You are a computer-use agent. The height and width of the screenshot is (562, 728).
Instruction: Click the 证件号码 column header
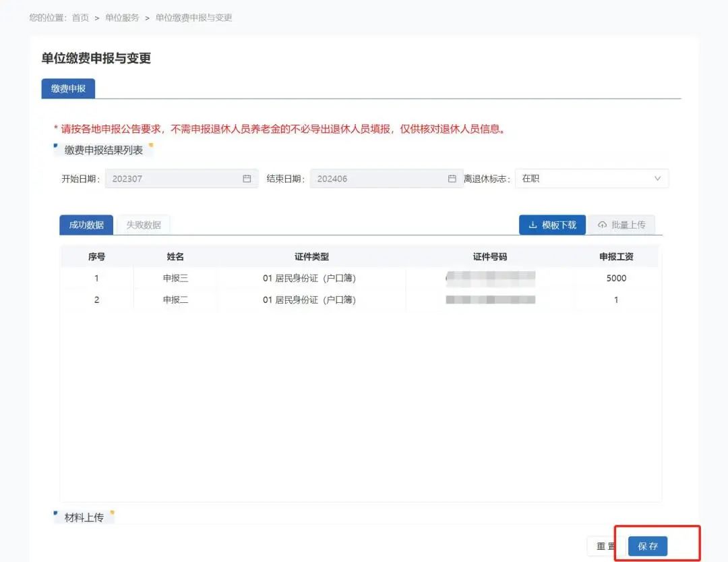(x=489, y=257)
